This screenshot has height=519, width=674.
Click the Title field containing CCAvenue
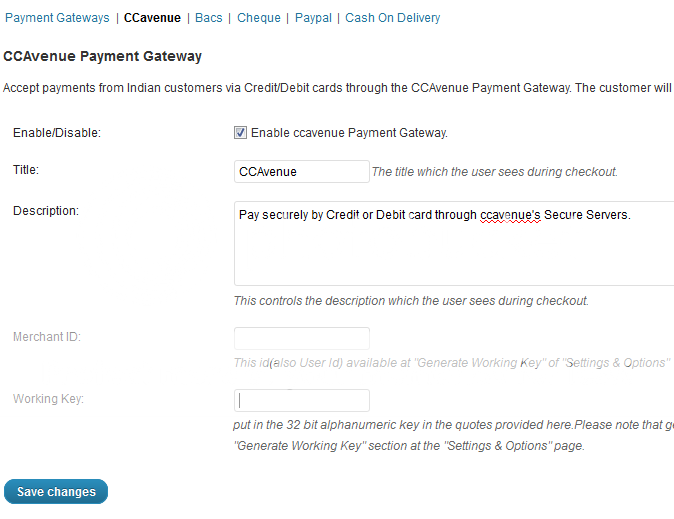[301, 171]
